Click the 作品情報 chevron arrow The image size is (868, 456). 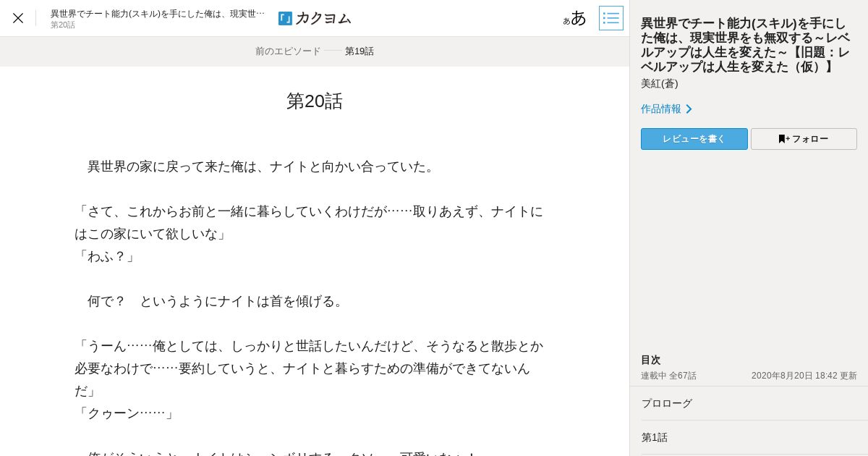point(689,109)
